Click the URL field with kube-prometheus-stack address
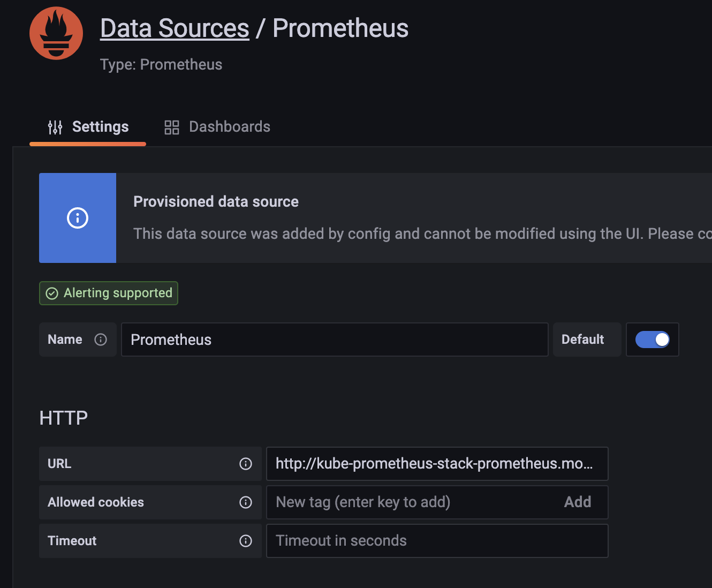 pos(437,464)
